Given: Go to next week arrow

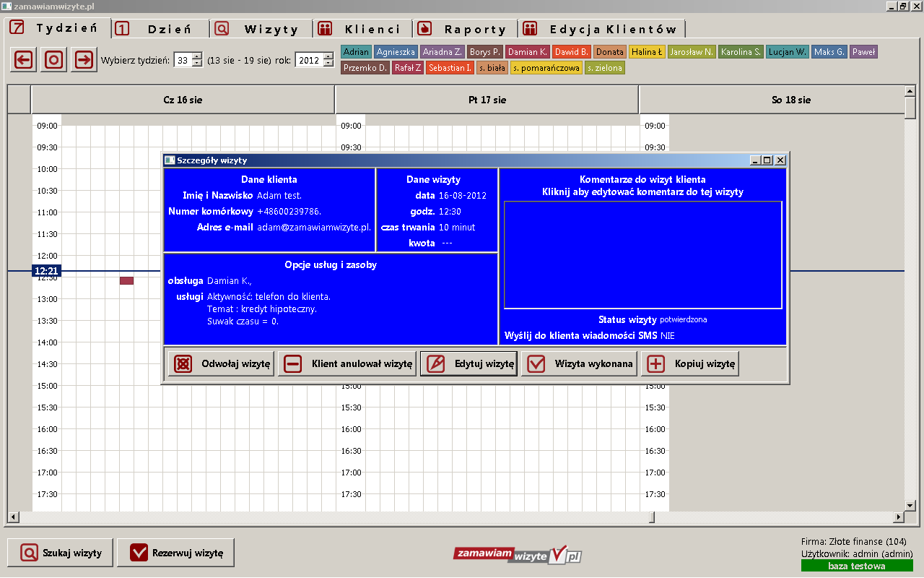Looking at the screenshot, I should [84, 60].
